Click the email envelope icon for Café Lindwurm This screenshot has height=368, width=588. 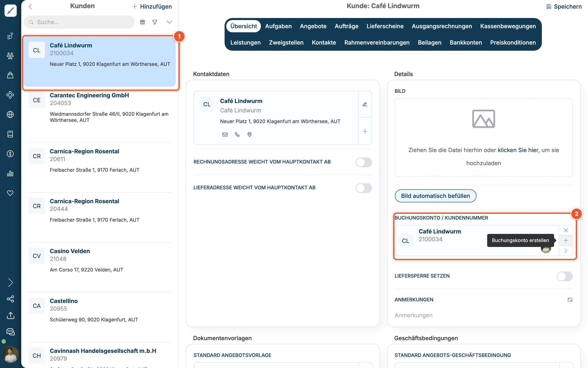click(x=225, y=135)
